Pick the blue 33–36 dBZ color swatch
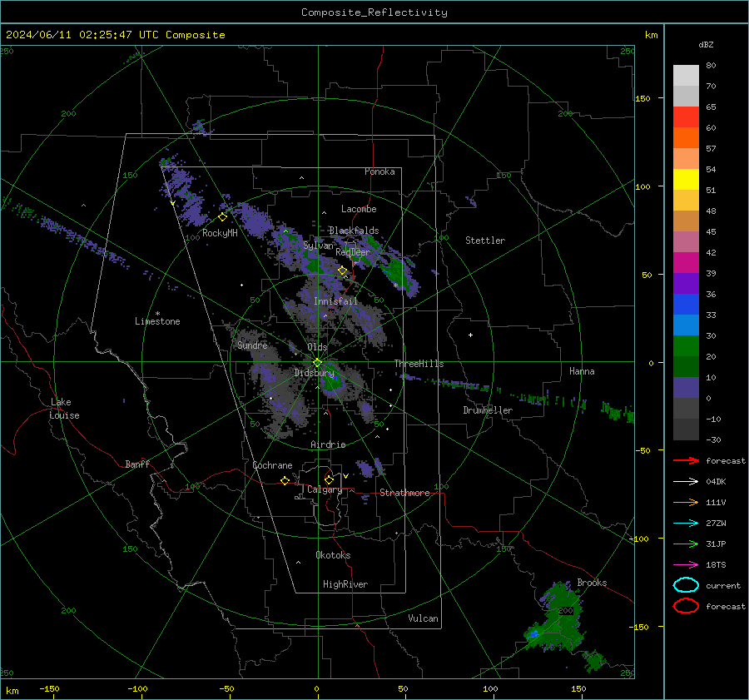This screenshot has height=700, width=749. point(686,304)
